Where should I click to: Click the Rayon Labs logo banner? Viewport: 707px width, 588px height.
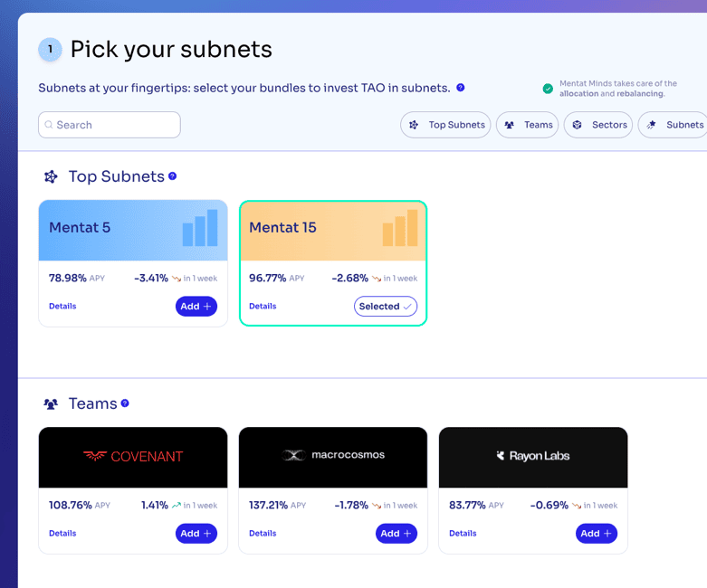(x=533, y=456)
